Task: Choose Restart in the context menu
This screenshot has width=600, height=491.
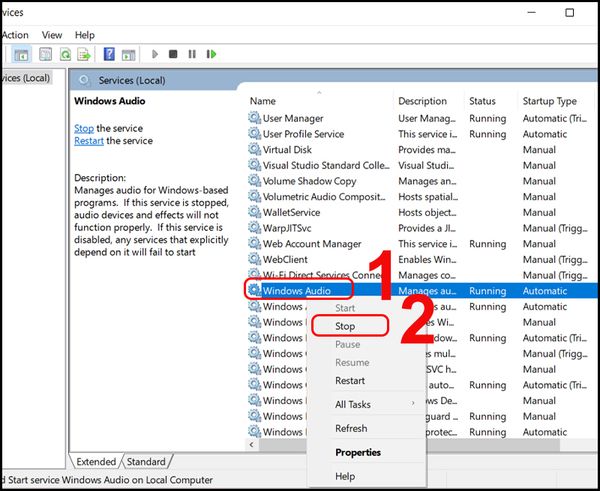Action: point(350,381)
